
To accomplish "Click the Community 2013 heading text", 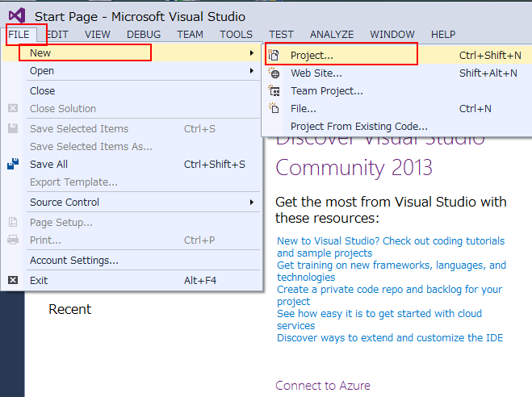I will (x=354, y=168).
